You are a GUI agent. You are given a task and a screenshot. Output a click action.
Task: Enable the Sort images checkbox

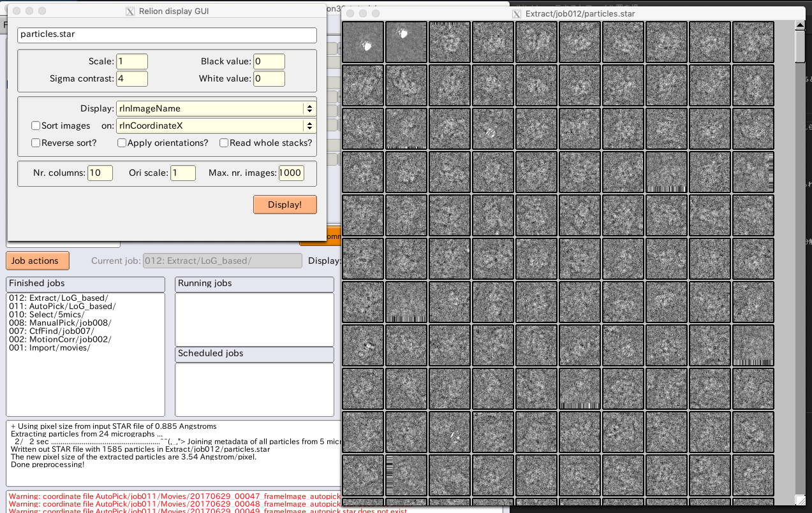(x=36, y=126)
